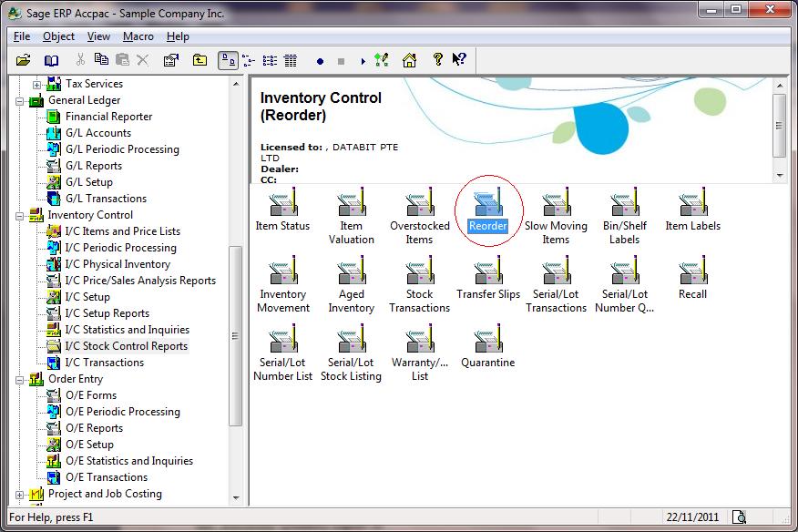Select G/L Transactions in the tree
The width and height of the screenshot is (798, 532).
tap(106, 199)
